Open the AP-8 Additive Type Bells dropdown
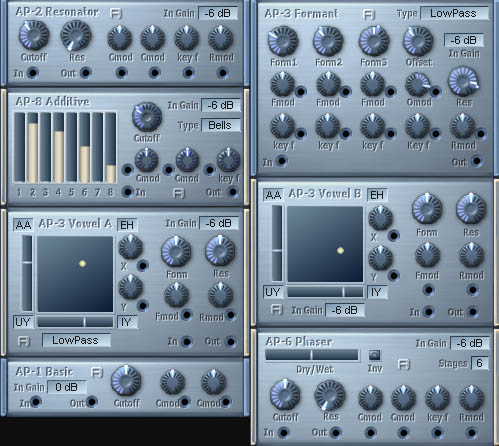The image size is (499, 446). (220, 125)
